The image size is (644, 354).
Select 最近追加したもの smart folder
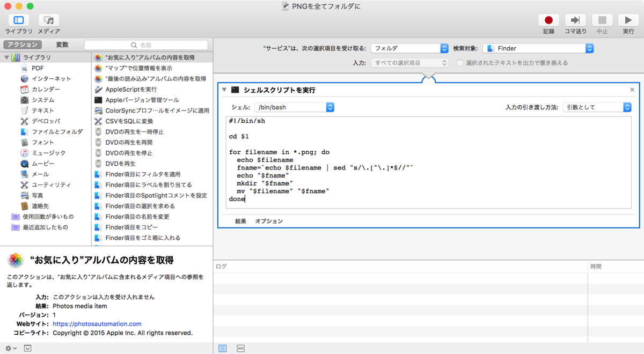[40, 227]
